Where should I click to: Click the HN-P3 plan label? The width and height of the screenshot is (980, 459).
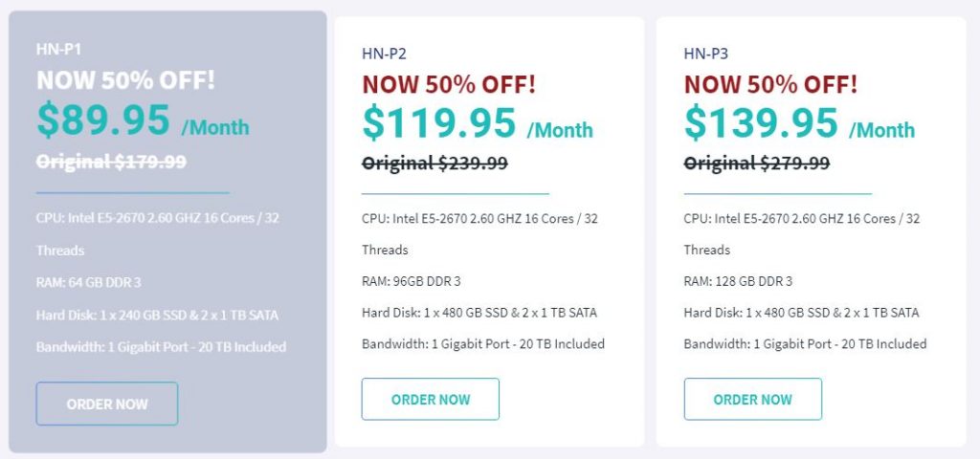tap(706, 54)
